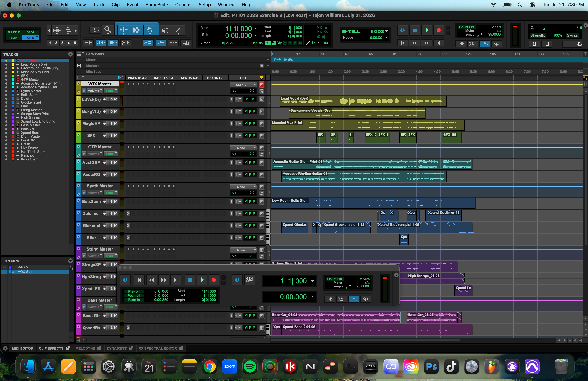Solo the SFX track
The width and height of the screenshot is (588, 381).
click(x=112, y=135)
